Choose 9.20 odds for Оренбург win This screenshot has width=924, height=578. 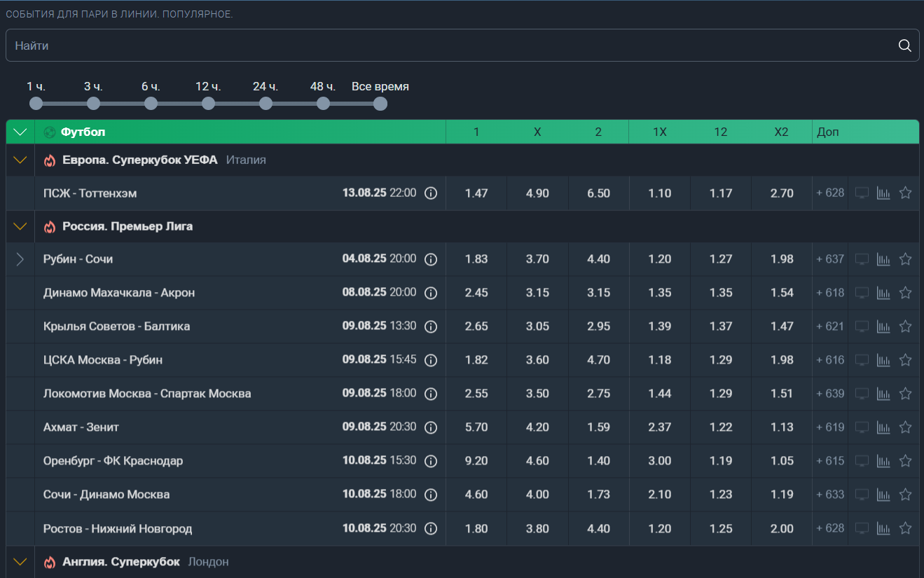pyautogui.click(x=476, y=461)
